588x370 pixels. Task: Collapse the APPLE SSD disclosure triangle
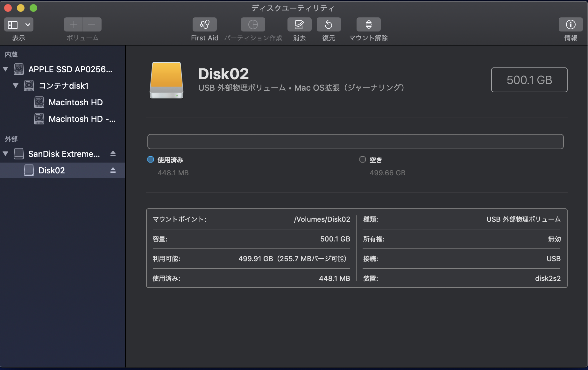pos(5,69)
